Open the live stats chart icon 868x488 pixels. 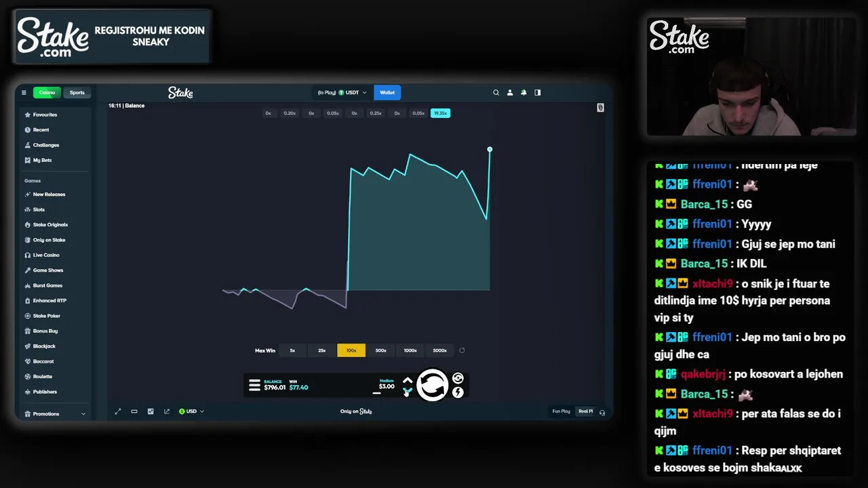[151, 411]
